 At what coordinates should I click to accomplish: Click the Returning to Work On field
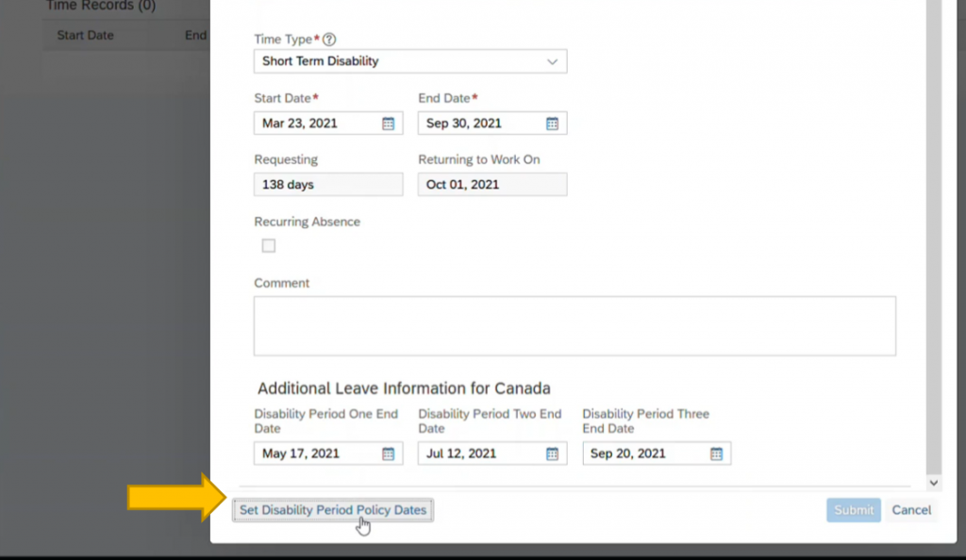pyautogui.click(x=492, y=185)
